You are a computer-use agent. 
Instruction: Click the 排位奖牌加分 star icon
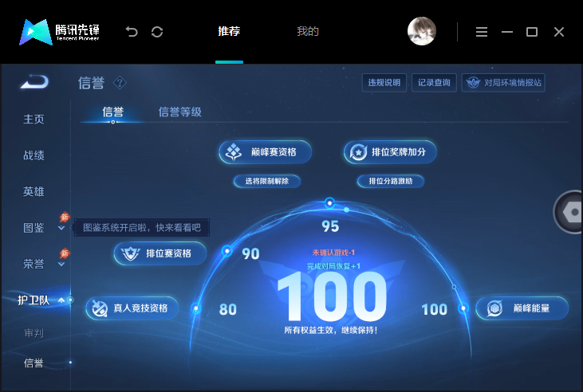(x=358, y=152)
